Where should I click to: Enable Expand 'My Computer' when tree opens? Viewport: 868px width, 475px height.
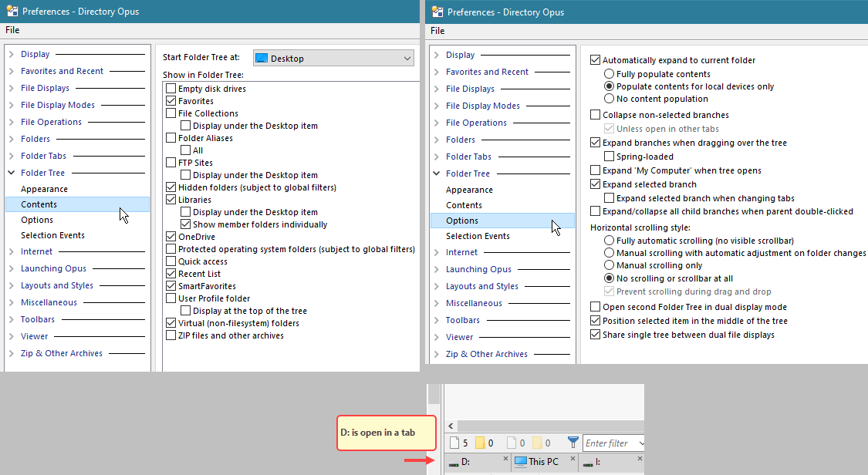(x=596, y=170)
